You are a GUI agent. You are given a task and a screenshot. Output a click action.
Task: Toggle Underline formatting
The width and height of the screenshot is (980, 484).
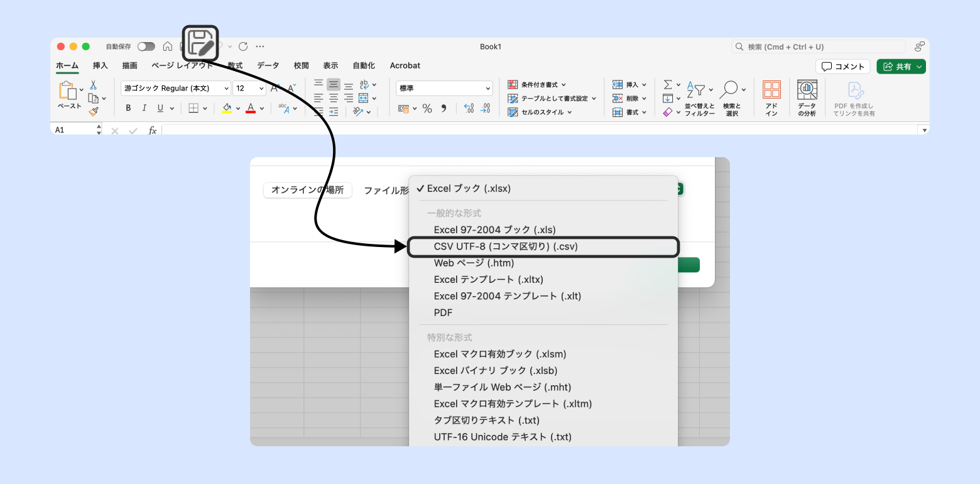click(x=160, y=108)
